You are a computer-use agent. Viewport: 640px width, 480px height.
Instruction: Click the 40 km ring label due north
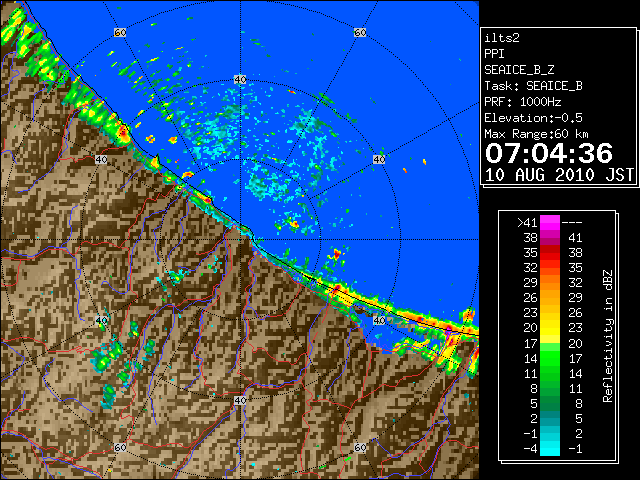tap(240, 80)
